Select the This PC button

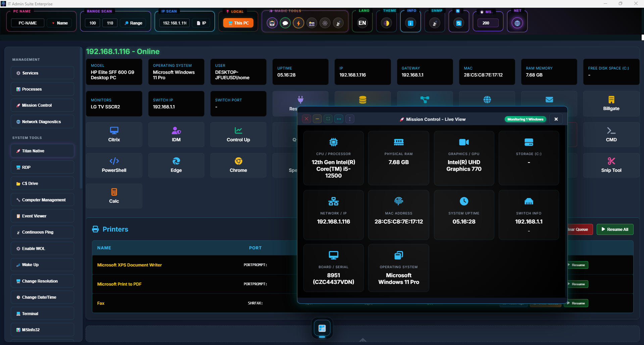point(238,23)
